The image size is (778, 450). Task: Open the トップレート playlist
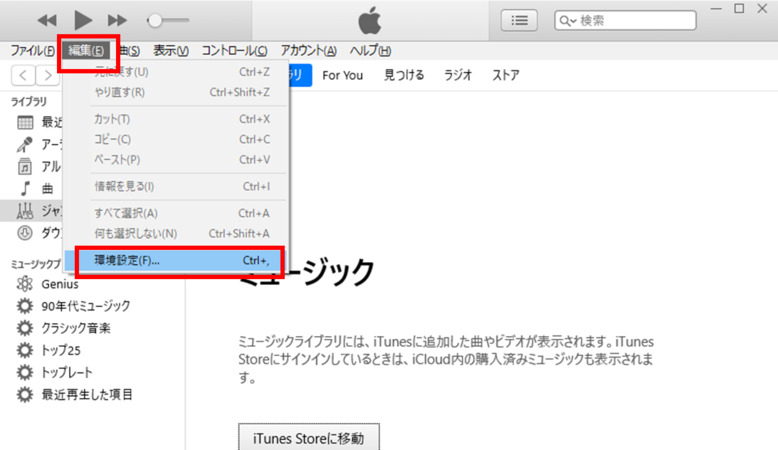[67, 373]
